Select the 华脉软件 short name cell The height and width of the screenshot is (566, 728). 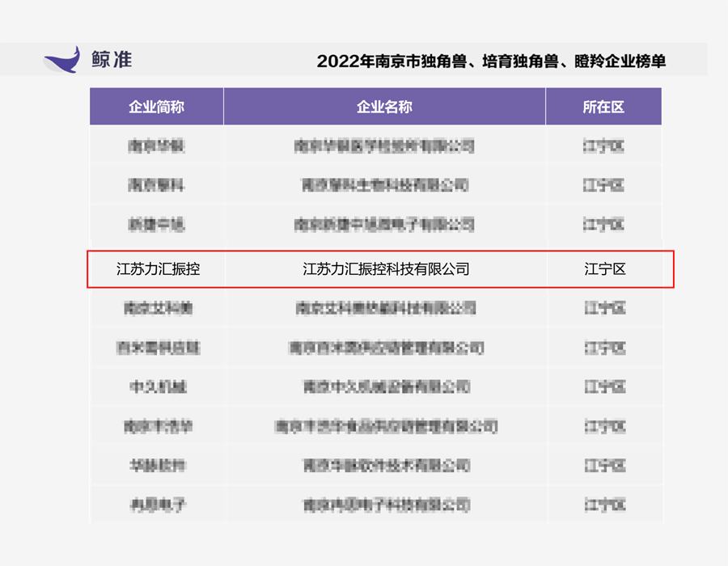click(x=158, y=466)
